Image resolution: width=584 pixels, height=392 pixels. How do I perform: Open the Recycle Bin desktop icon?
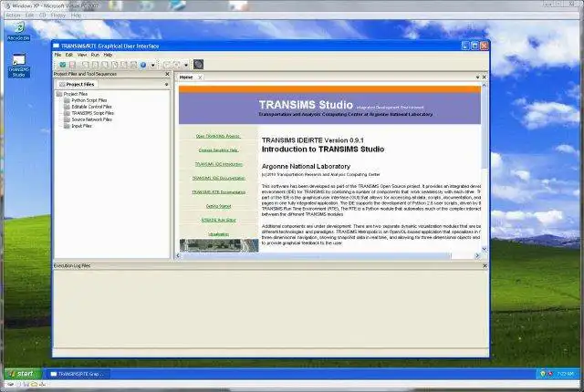18,31
